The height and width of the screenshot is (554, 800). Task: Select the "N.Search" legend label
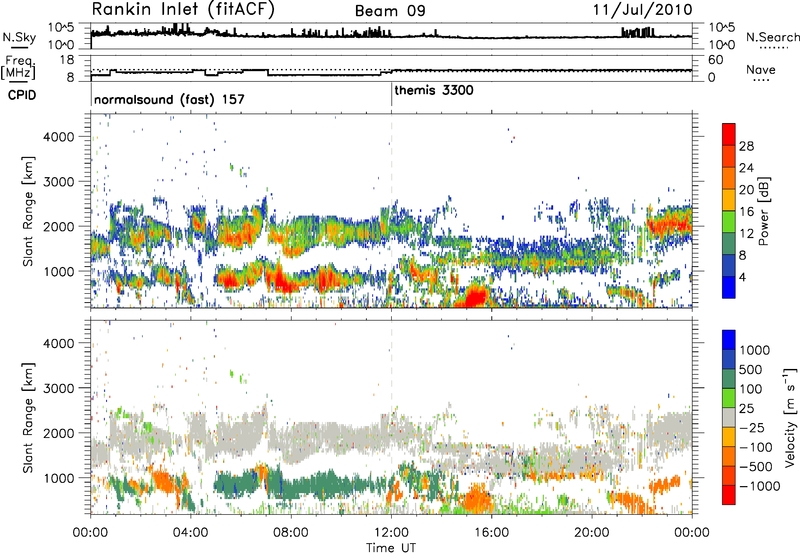772,37
